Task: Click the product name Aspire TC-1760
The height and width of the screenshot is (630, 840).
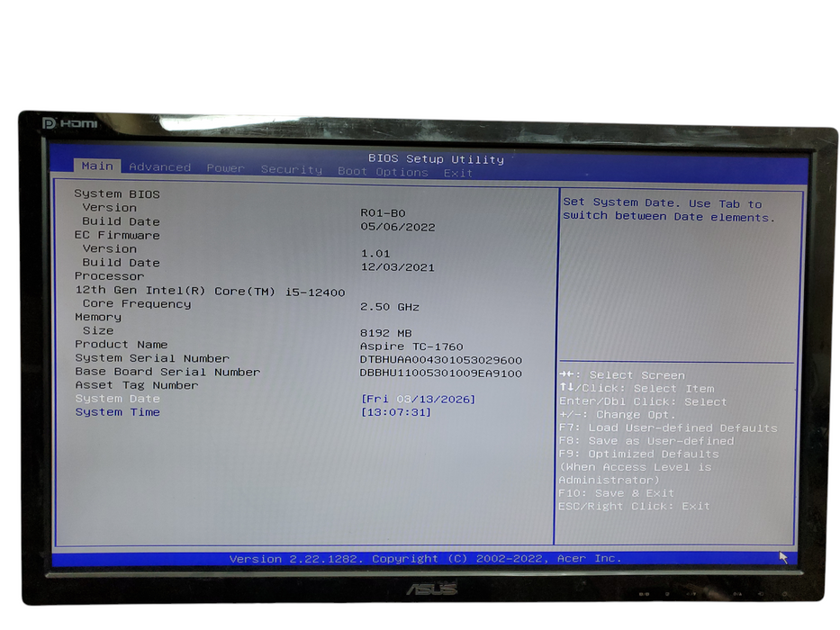Action: coord(411,346)
